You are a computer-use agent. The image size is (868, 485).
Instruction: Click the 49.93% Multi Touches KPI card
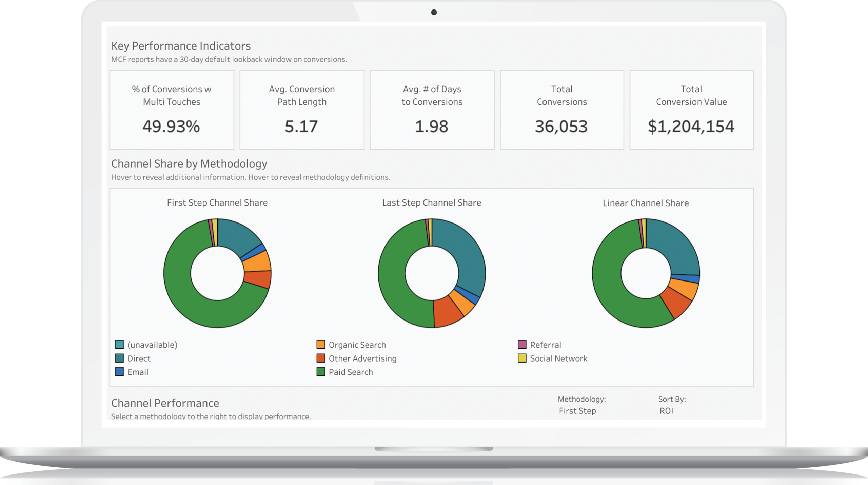click(172, 110)
